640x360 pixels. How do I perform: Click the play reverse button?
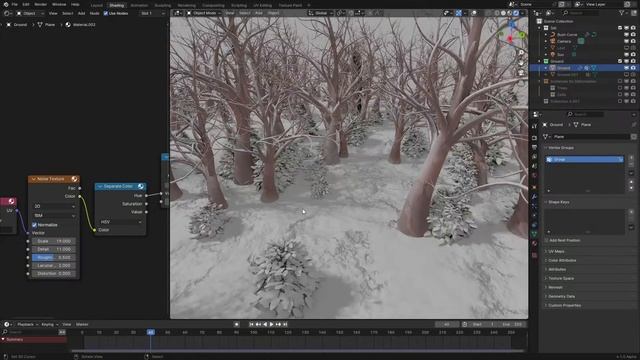point(265,324)
